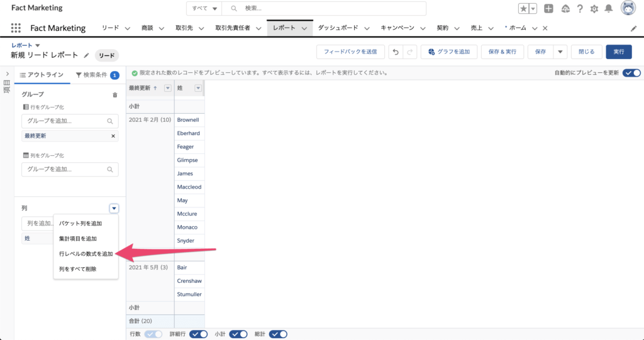Focus the global 検索 search field
The image size is (644, 340).
point(324,9)
